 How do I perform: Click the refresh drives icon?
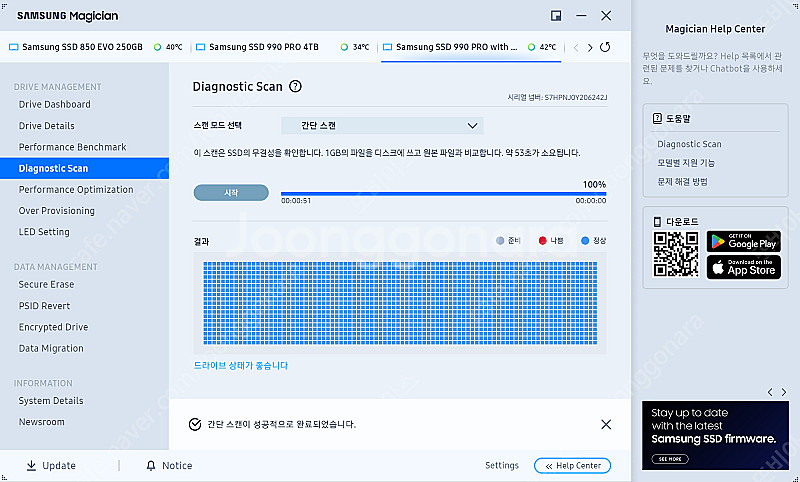[605, 47]
